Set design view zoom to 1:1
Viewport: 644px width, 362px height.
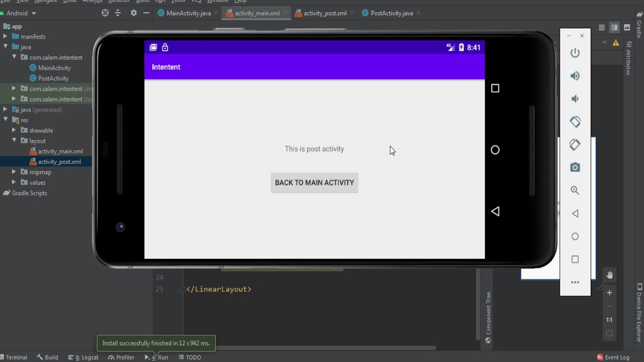(609, 320)
